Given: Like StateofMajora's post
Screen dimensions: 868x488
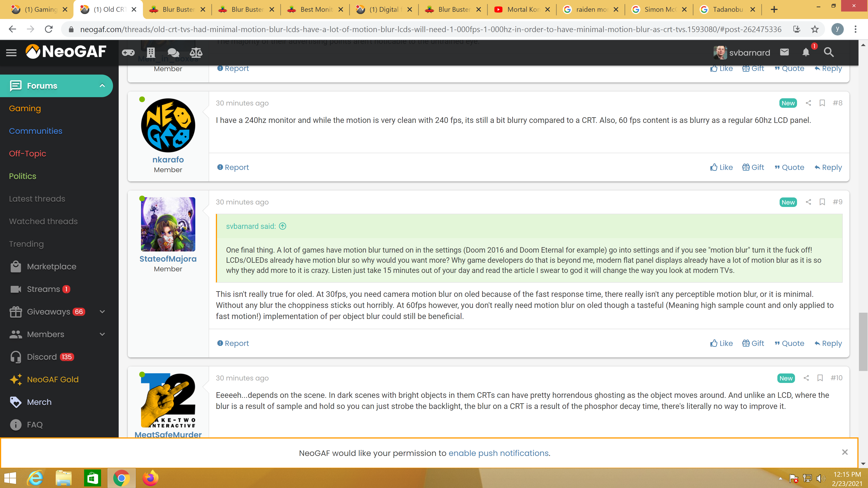Looking at the screenshot, I should (x=721, y=343).
